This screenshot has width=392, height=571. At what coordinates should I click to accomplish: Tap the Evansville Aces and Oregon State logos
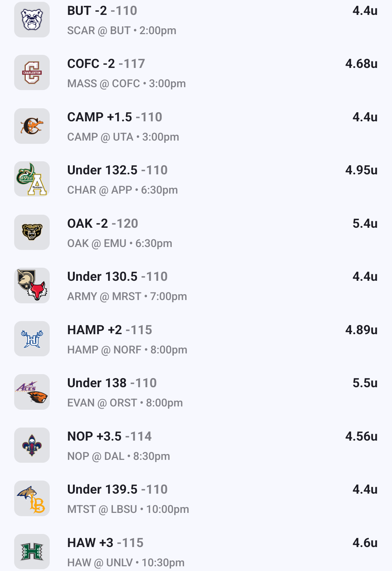[32, 392]
